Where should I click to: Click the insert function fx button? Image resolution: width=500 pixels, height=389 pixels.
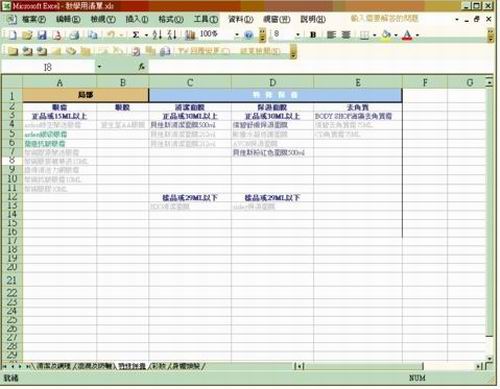(142, 67)
